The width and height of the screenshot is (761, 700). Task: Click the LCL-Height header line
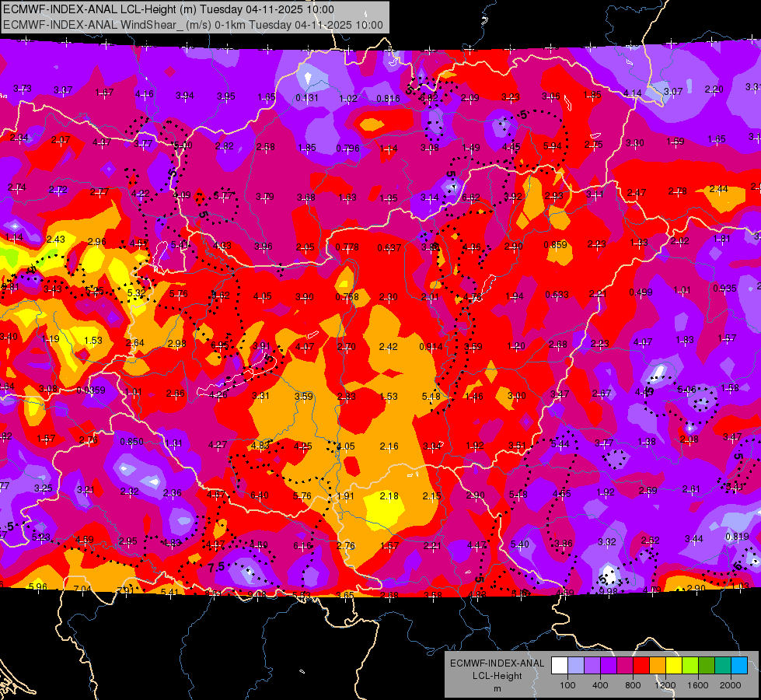coord(169,9)
